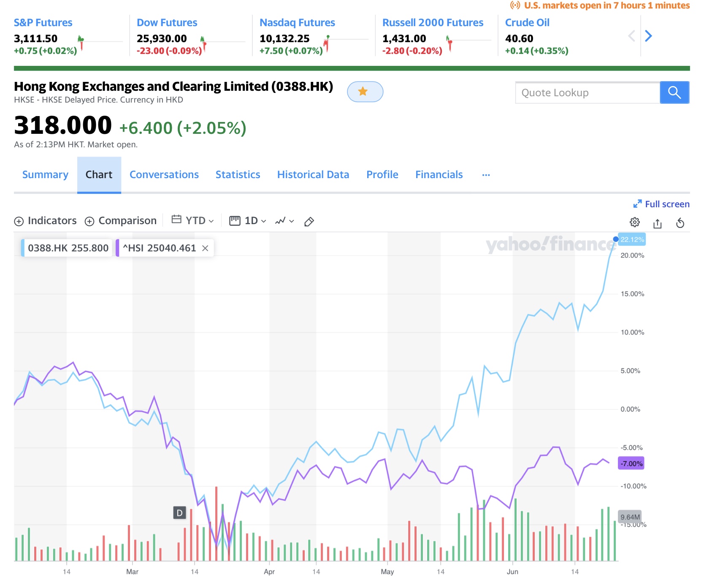Reset chart with the reload icon
Screen dimensions: 704x588
pos(680,223)
